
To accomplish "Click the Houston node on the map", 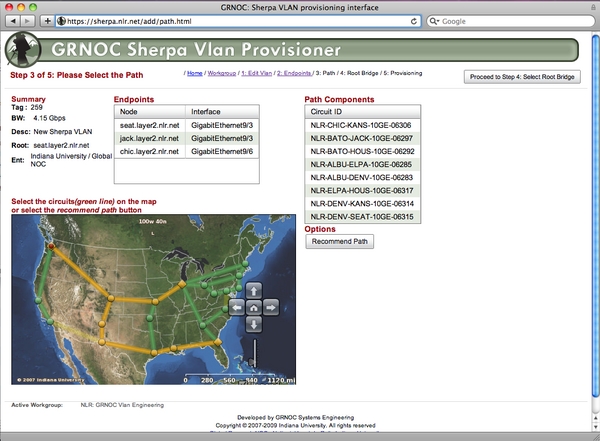I will [154, 353].
